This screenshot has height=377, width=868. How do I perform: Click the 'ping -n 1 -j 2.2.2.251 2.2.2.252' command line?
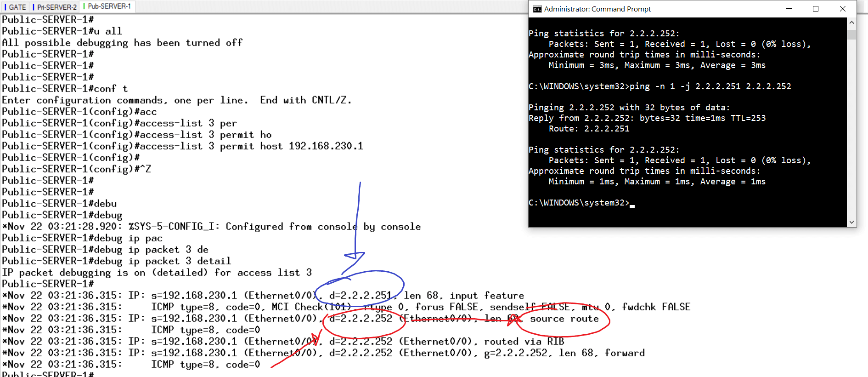[659, 86]
